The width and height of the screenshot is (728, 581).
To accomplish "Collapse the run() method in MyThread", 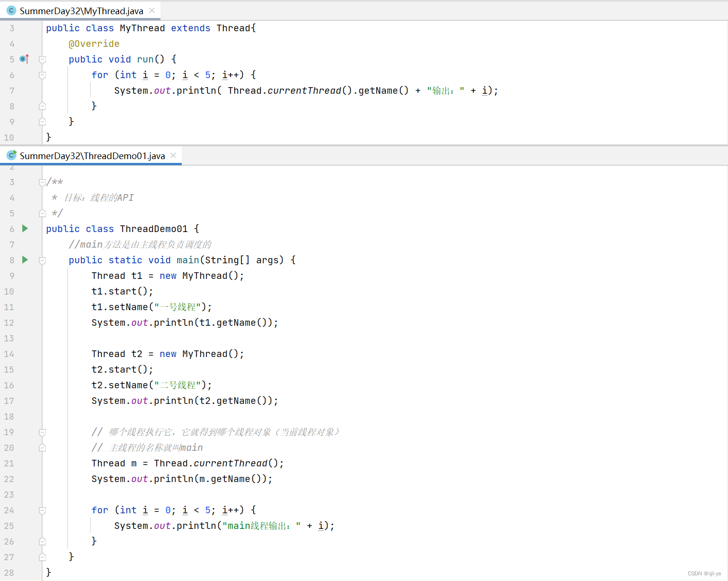I will click(42, 60).
